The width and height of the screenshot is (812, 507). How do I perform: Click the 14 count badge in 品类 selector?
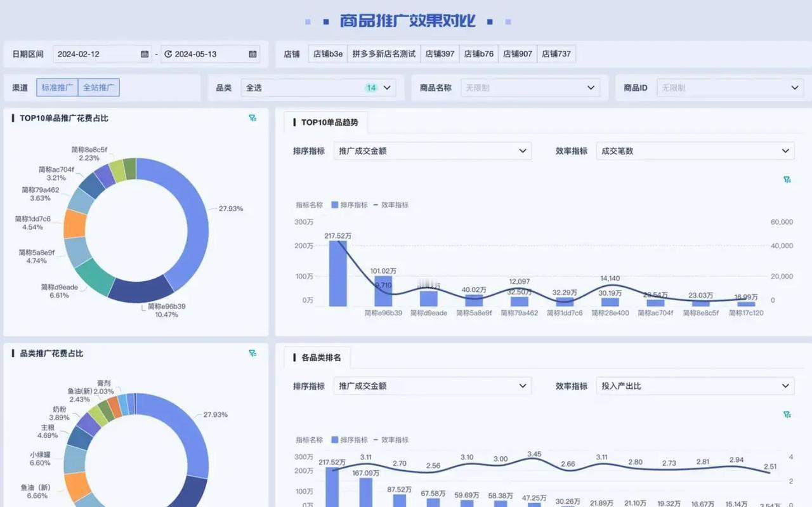coord(371,88)
